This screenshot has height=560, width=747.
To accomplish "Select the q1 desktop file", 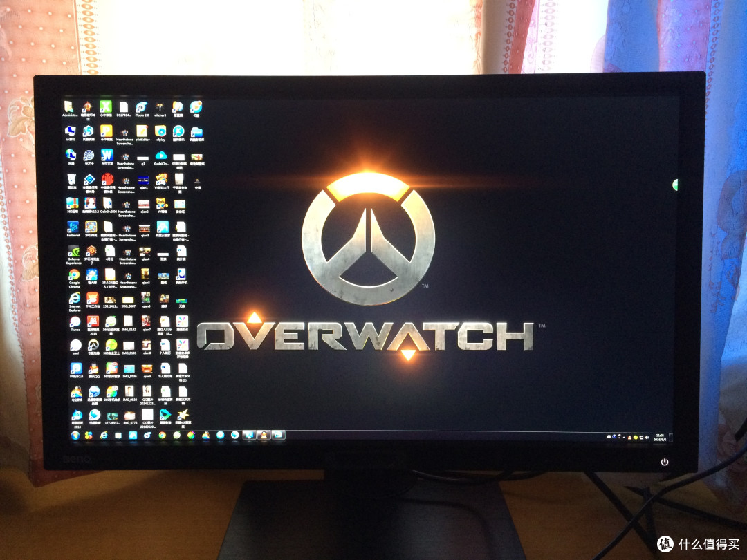I will point(143,160).
